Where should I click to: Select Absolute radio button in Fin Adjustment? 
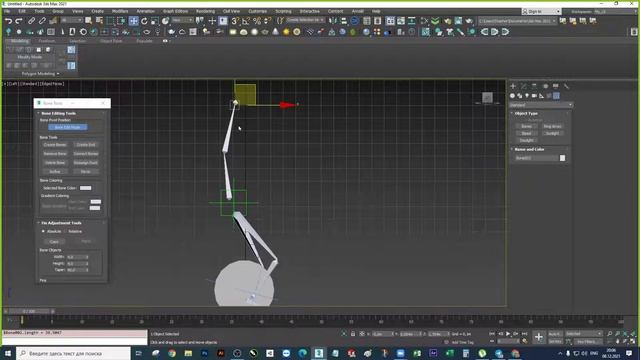(x=43, y=231)
